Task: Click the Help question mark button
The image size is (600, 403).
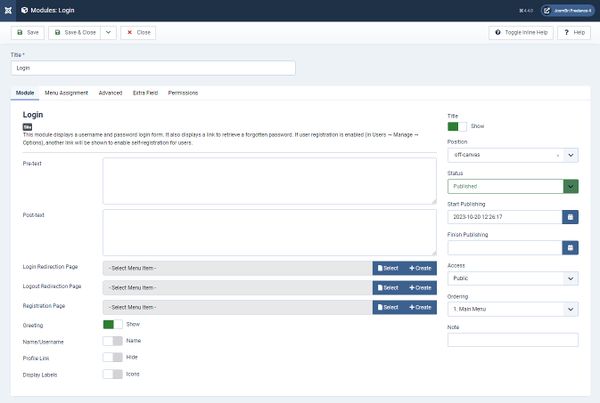Action: (574, 32)
